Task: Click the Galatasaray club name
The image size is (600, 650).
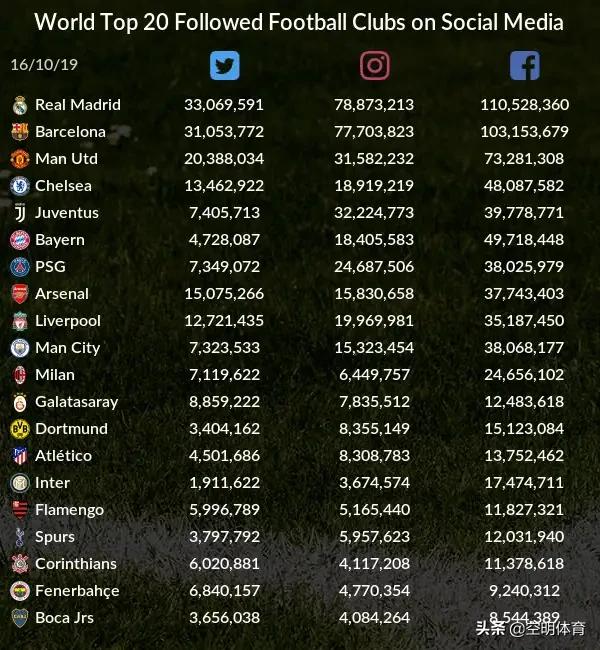Action: click(77, 402)
